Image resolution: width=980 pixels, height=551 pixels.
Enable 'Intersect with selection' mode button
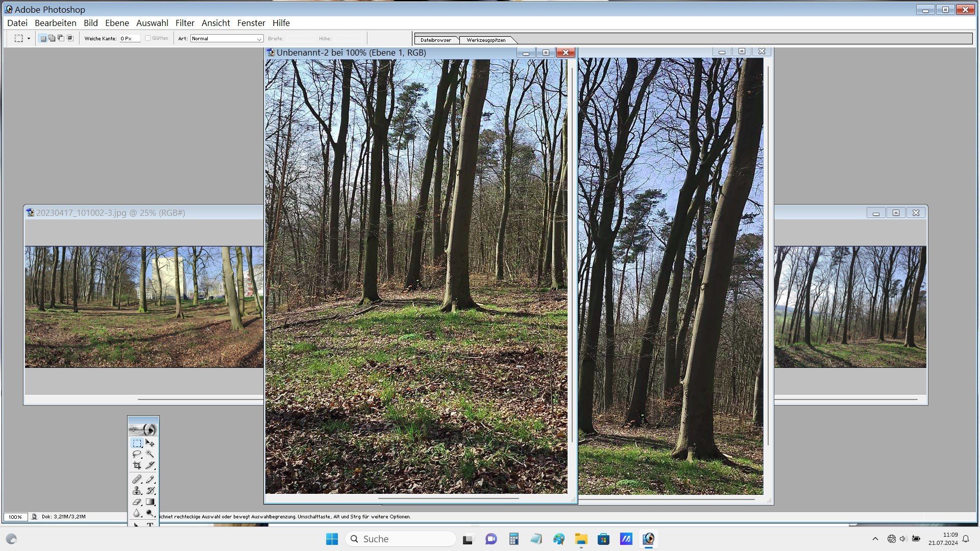[x=70, y=38]
